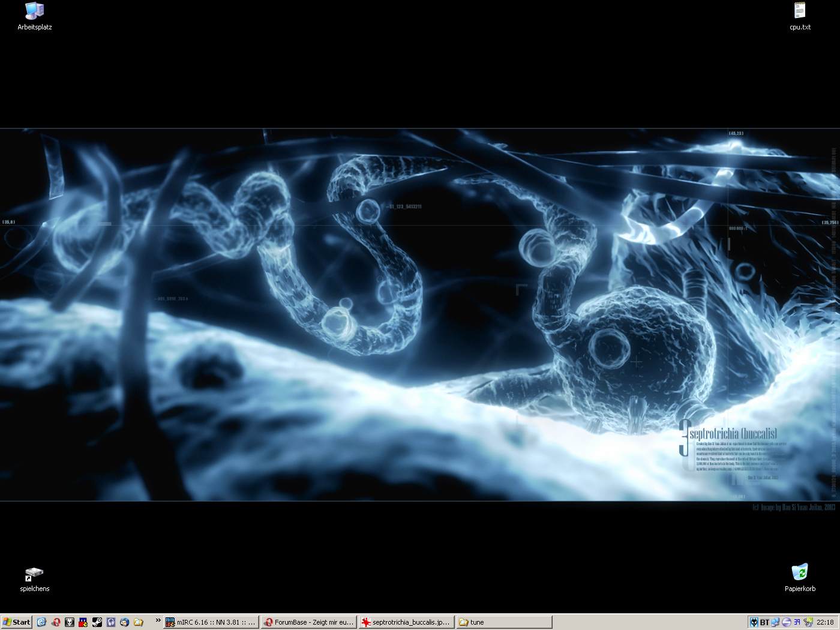The image size is (840, 630).
Task: Switch to the tune folder taskbar window
Action: click(x=504, y=622)
